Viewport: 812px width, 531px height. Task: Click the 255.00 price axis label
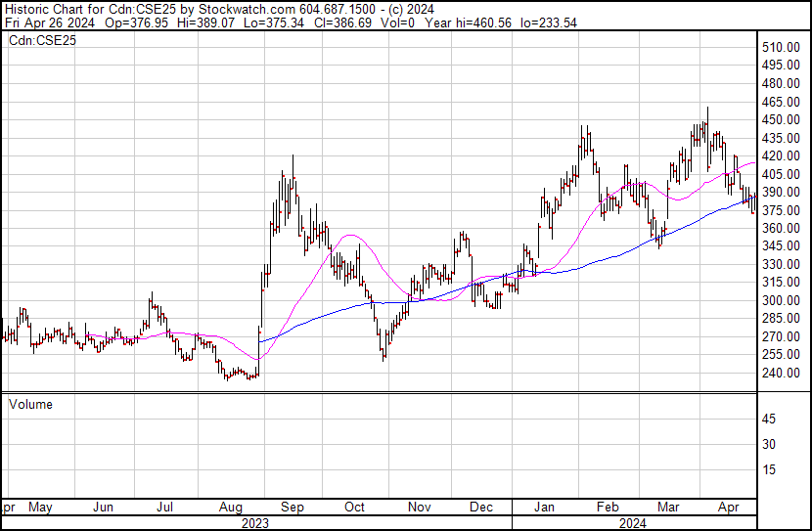[x=781, y=355]
